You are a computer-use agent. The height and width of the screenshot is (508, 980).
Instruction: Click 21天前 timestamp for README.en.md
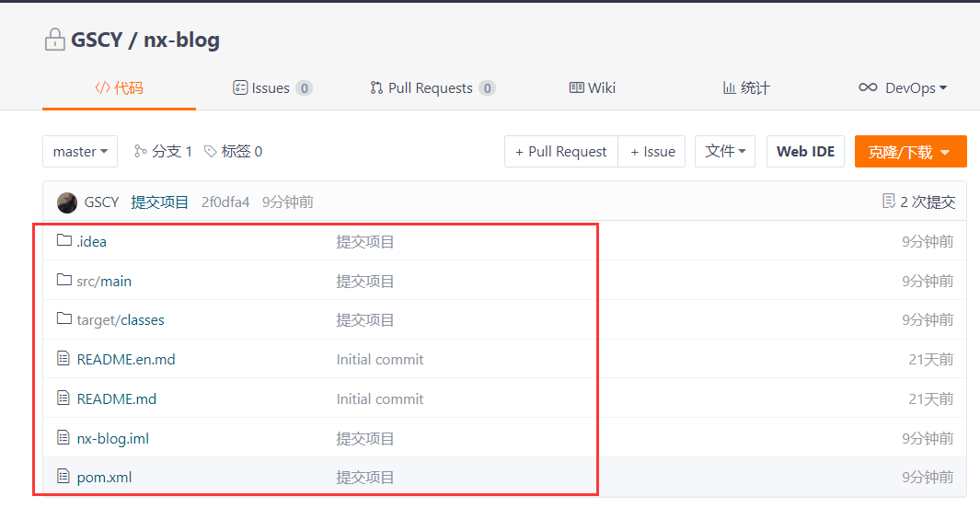930,359
